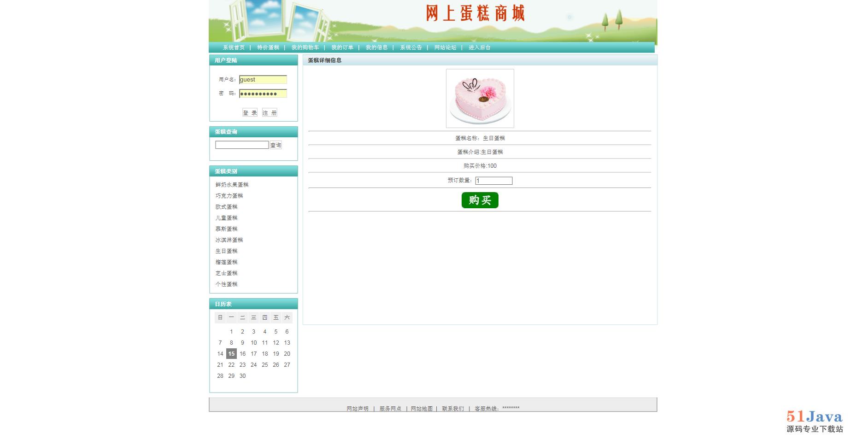Select 冰淇淋蛋糕 category
The width and height of the screenshot is (868, 440).
[229, 240]
